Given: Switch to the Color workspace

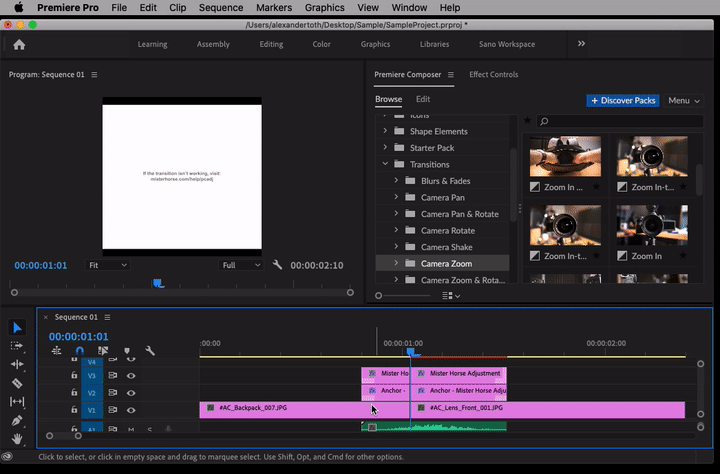Looking at the screenshot, I should [x=321, y=44].
